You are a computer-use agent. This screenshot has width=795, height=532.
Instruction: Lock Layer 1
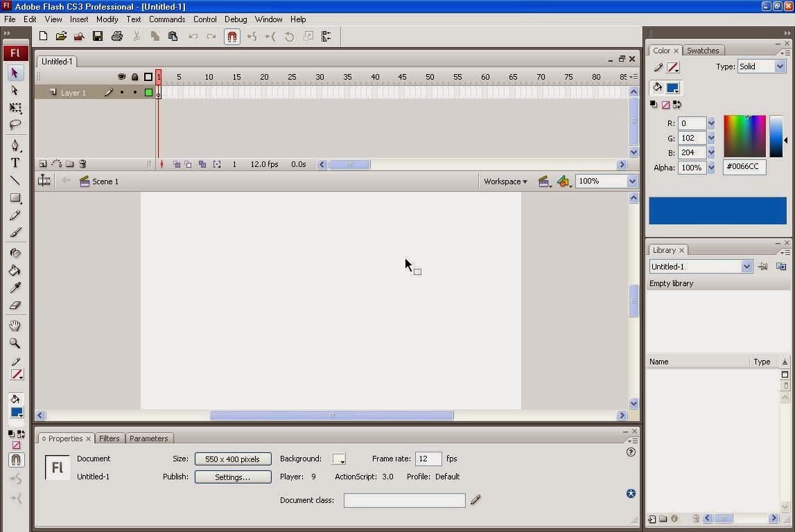pyautogui.click(x=135, y=92)
